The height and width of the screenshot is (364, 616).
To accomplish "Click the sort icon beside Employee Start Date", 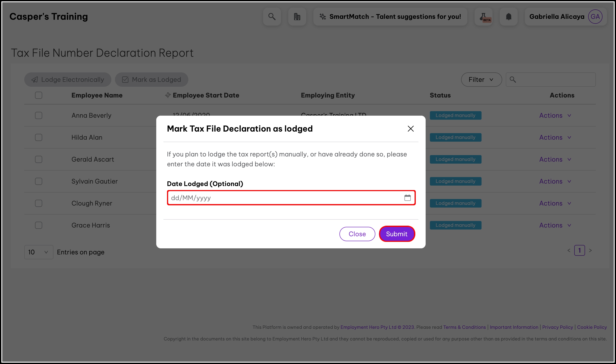I will [168, 95].
